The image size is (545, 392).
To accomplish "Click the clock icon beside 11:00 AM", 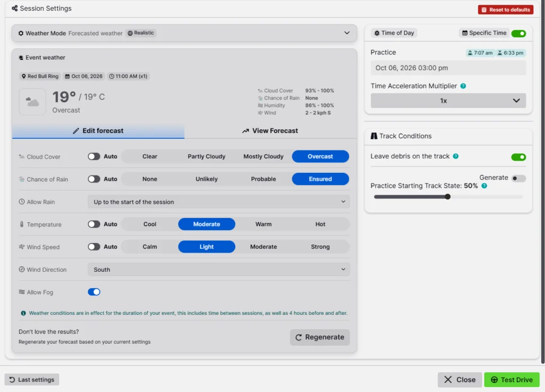I will (112, 77).
